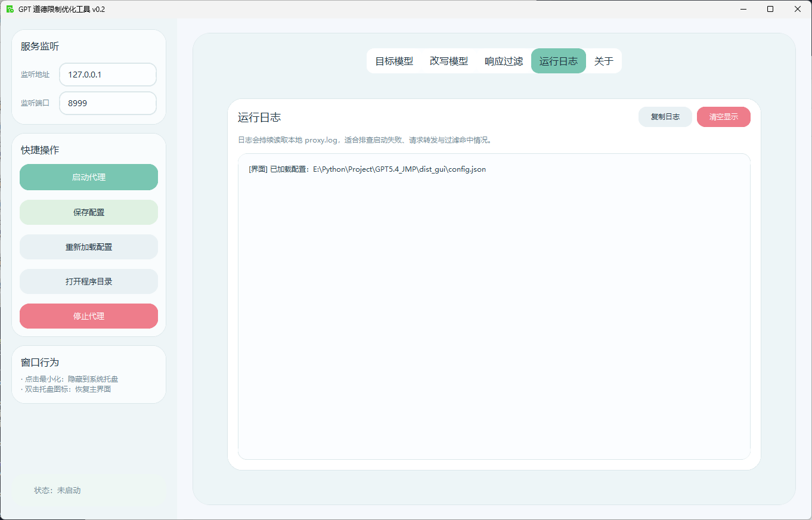Go to the 关于 tab
Screen dimensions: 812x520
(603, 61)
